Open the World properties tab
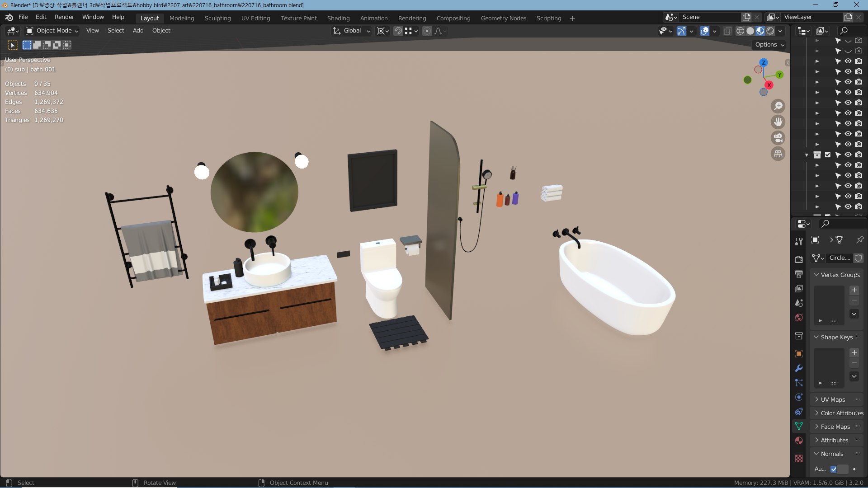Image resolution: width=868 pixels, height=488 pixels. [799, 318]
